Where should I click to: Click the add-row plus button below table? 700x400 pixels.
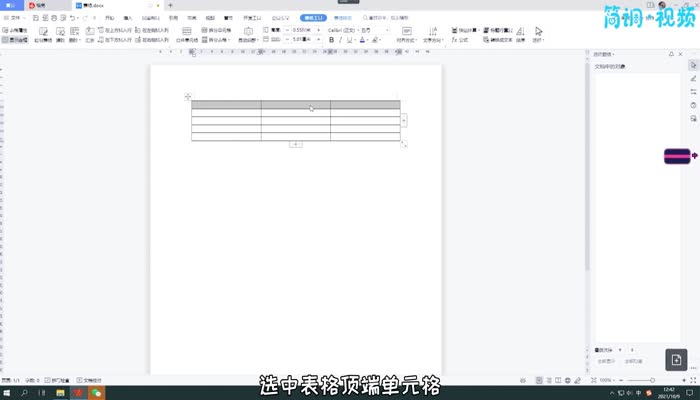(x=296, y=145)
